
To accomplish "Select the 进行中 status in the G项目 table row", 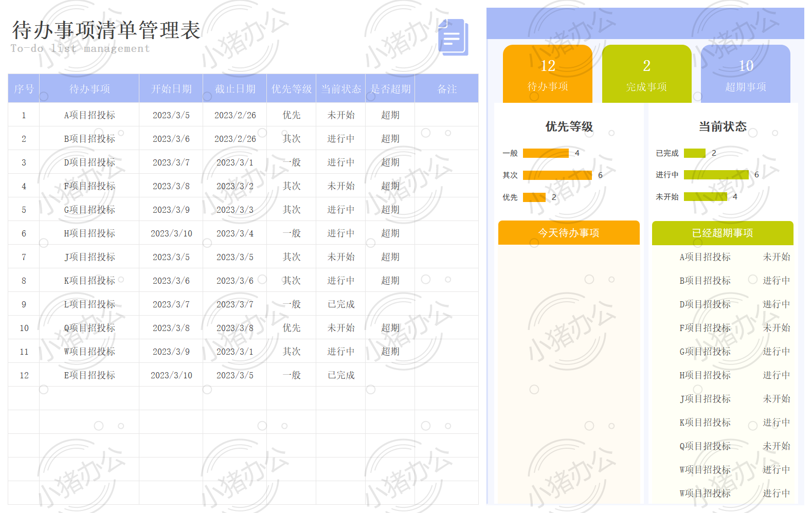I will point(341,210).
